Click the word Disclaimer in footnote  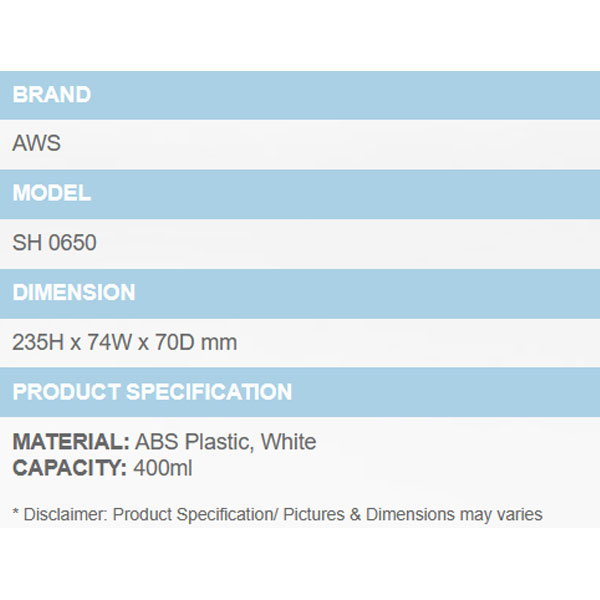coord(63,515)
